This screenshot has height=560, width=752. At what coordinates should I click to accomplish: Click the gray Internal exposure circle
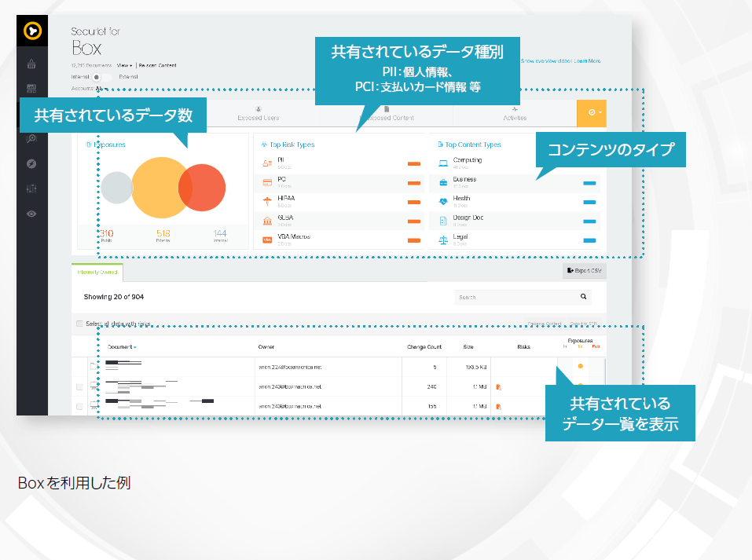116,188
